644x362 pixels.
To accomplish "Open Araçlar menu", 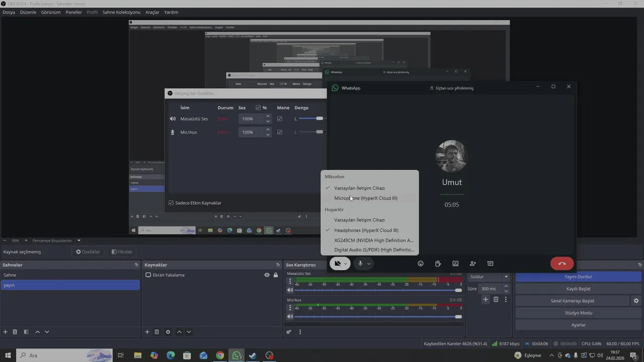I will [152, 12].
